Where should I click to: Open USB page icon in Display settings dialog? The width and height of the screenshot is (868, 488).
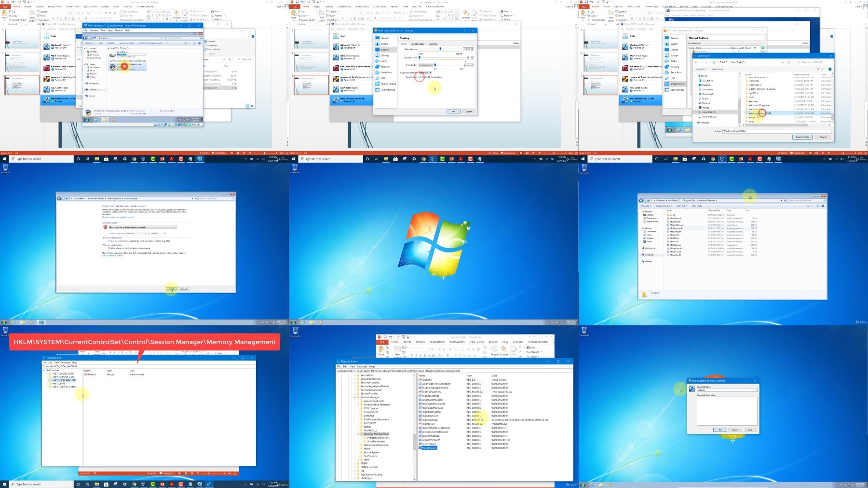pyautogui.click(x=378, y=78)
